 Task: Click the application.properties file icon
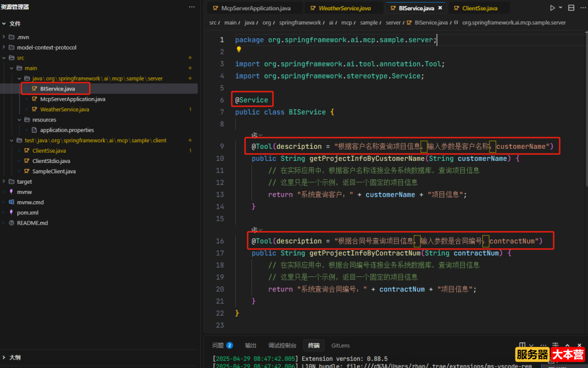pos(34,130)
